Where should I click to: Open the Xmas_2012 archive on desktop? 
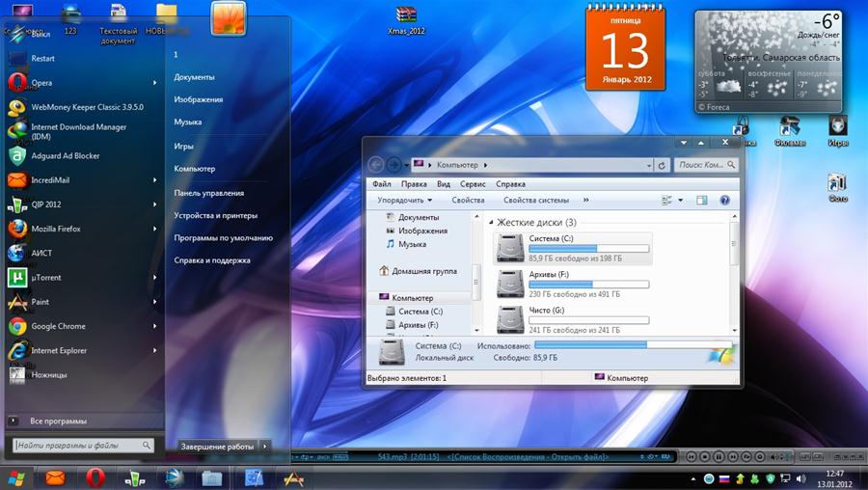tap(406, 17)
